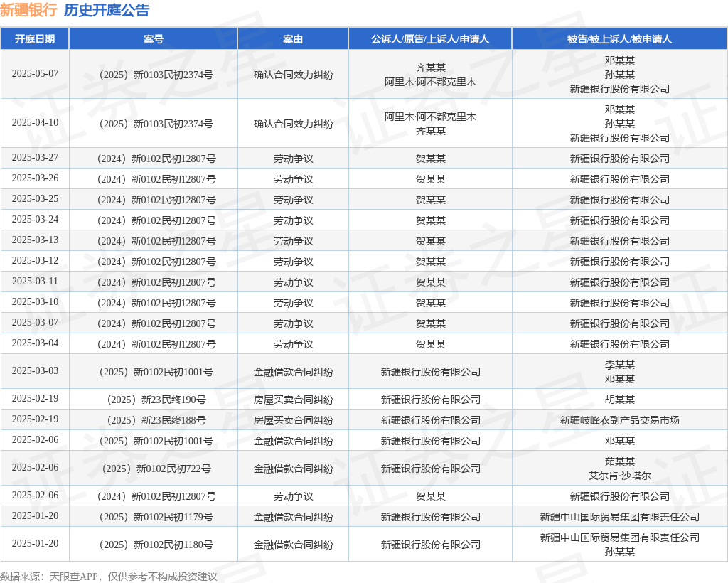The height and width of the screenshot is (583, 728).
Task: Click 确认合同效力纠纷 in the 2025-04-10 row
Action: [x=294, y=124]
